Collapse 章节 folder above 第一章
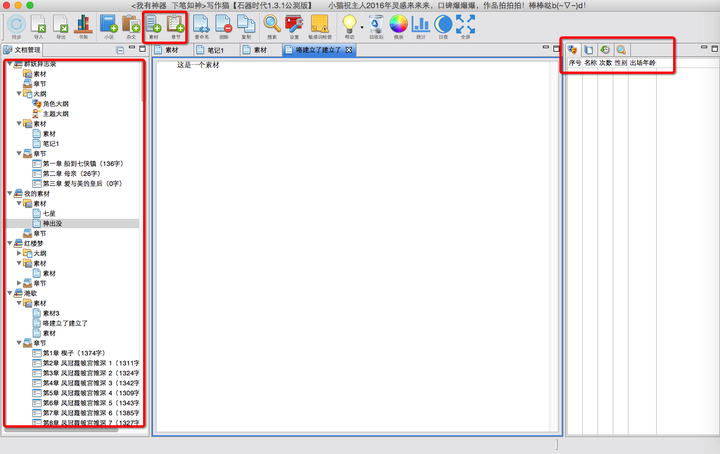Viewport: 720px width, 454px height. 19,153
